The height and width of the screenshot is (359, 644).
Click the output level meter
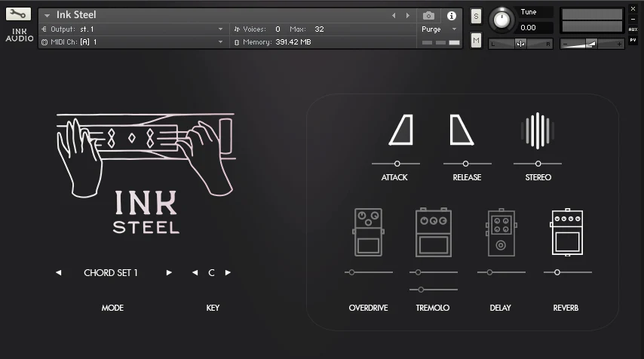pyautogui.click(x=592, y=20)
